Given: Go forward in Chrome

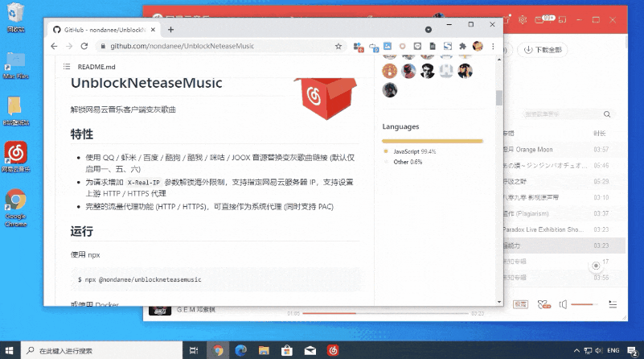Looking at the screenshot, I should click(69, 47).
